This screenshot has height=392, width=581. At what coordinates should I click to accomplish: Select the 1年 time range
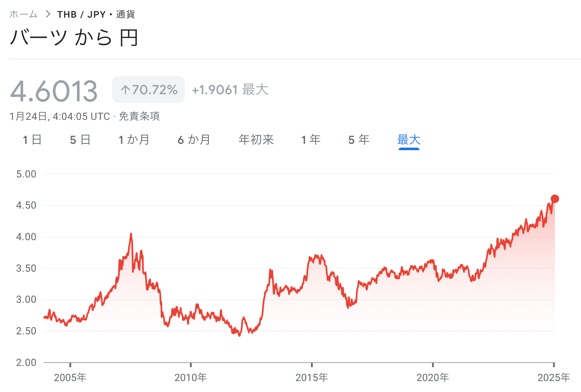[311, 140]
